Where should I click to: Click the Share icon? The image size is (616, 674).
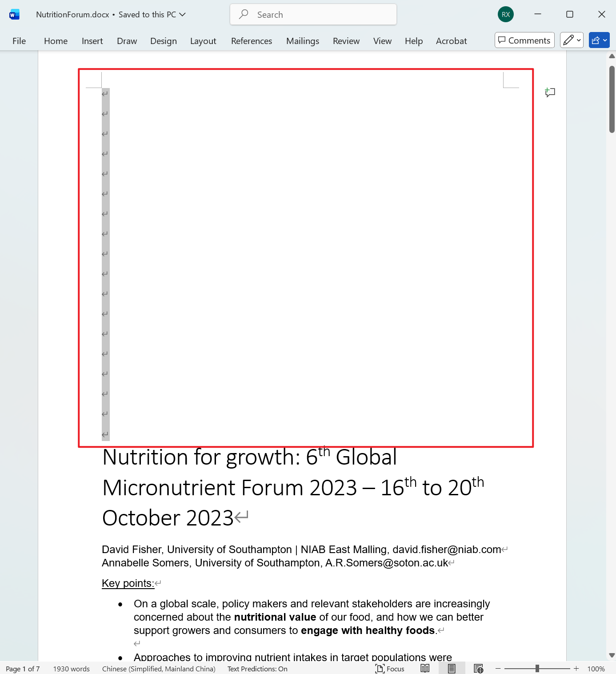(x=596, y=40)
